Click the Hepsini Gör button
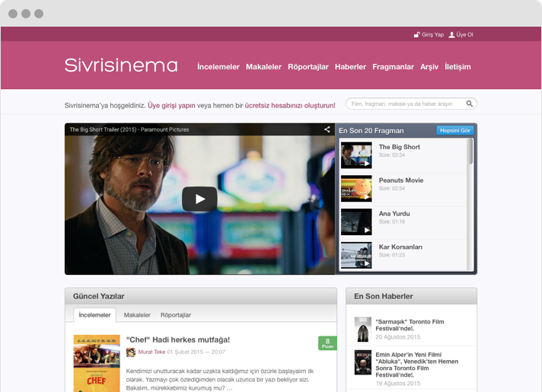The height and width of the screenshot is (392, 542). [455, 130]
